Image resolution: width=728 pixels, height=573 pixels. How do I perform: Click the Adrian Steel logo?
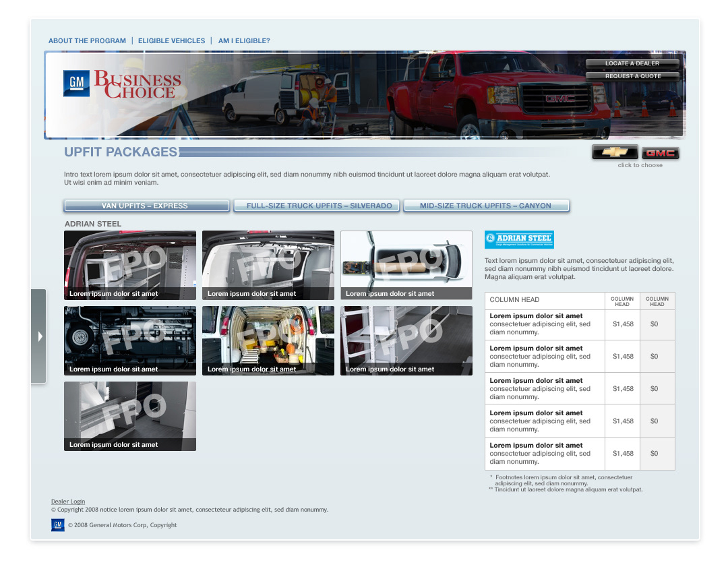(x=519, y=239)
